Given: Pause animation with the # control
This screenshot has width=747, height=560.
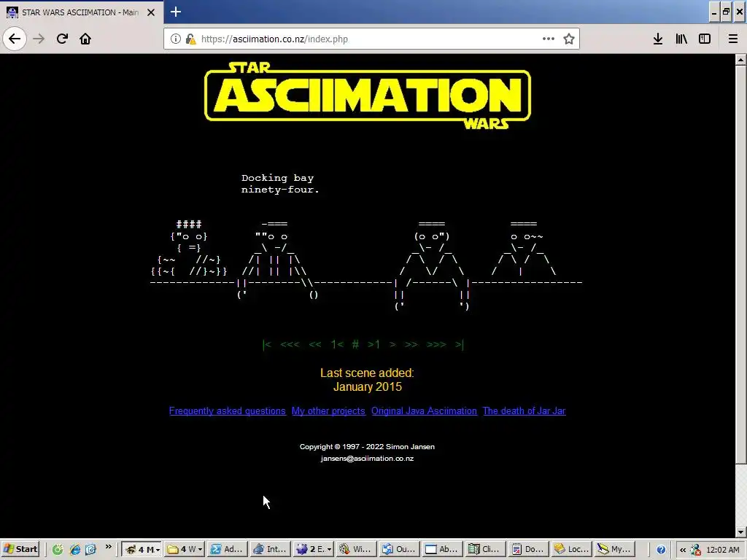Looking at the screenshot, I should point(355,344).
